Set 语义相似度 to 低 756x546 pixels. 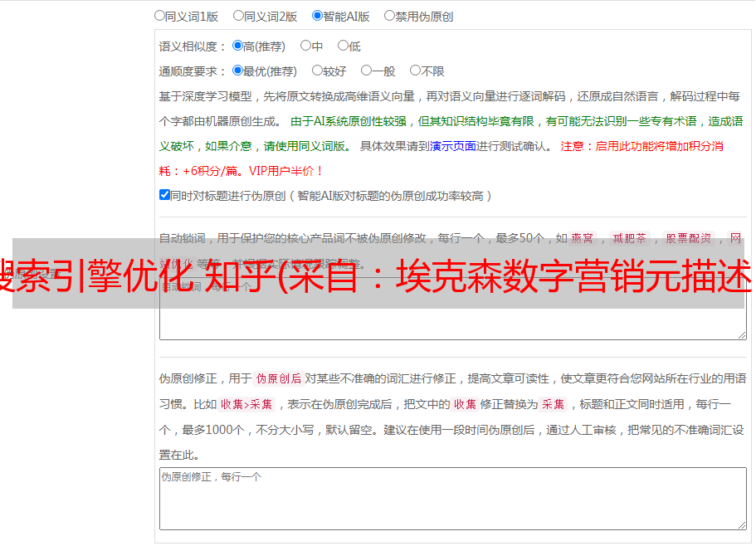pyautogui.click(x=343, y=46)
